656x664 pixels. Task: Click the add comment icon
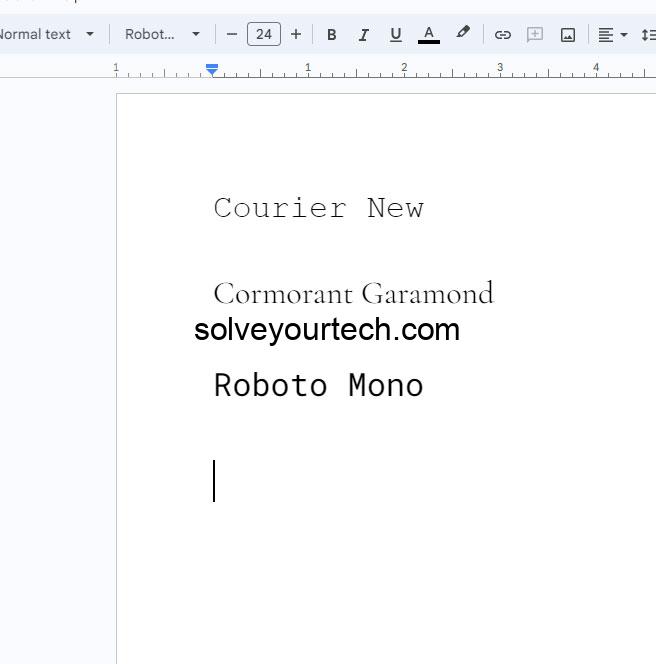coord(535,34)
